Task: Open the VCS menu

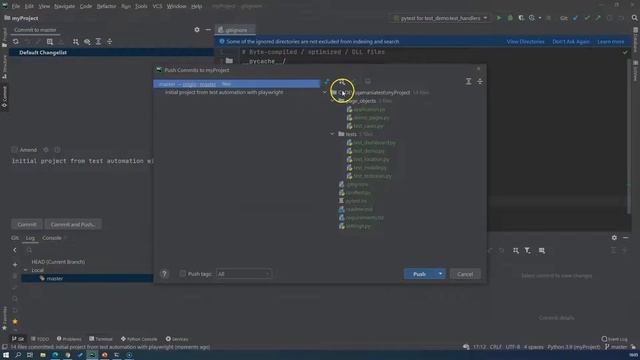Action: 157,6
